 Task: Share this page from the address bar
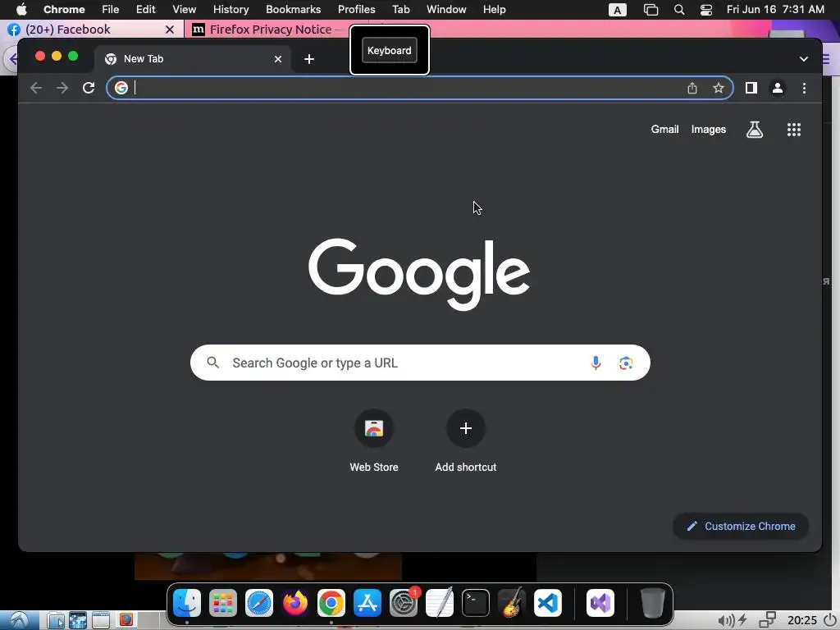[692, 88]
